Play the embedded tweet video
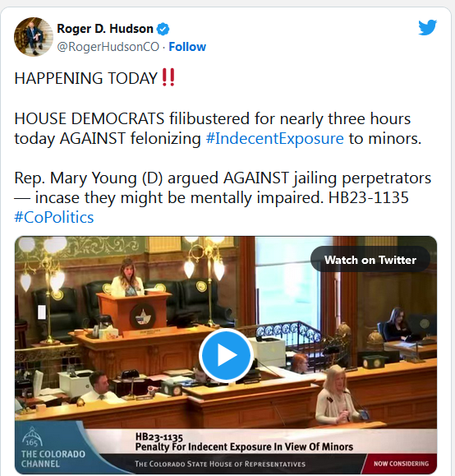 pyautogui.click(x=226, y=355)
